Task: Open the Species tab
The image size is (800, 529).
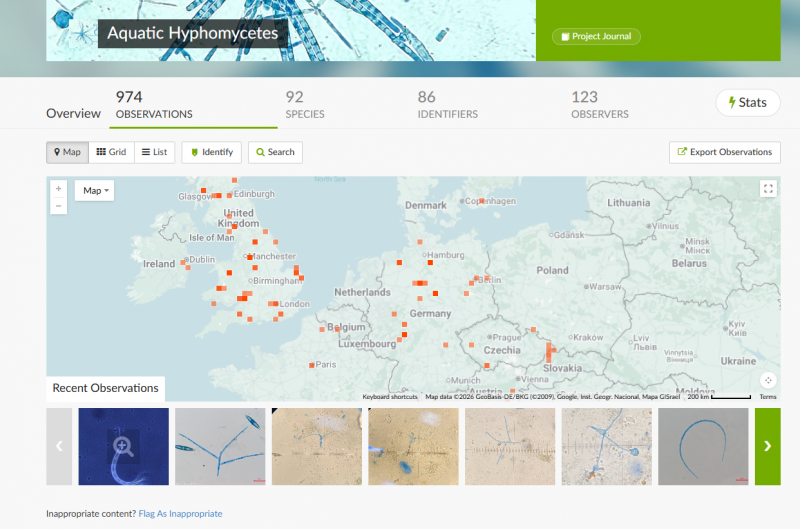Action: coord(305,105)
